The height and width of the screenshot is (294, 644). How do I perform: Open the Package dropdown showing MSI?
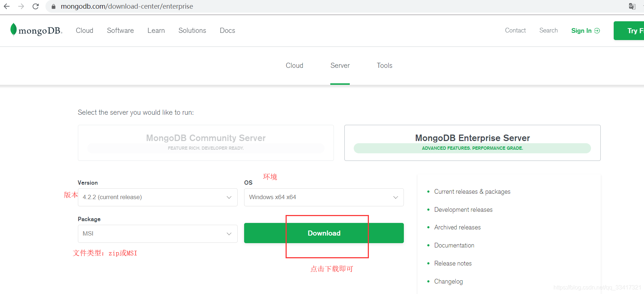158,234
